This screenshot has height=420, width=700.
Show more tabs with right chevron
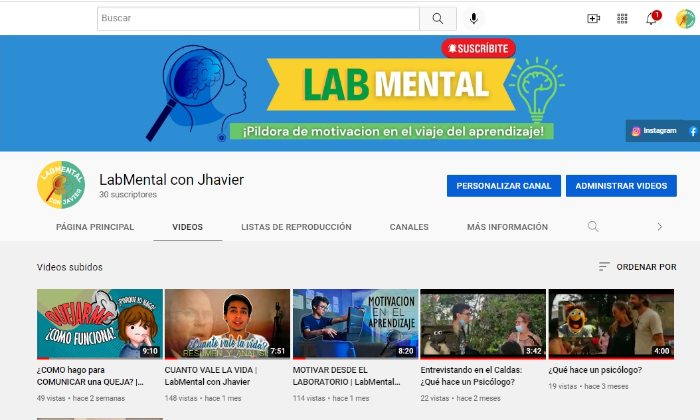pos(659,227)
